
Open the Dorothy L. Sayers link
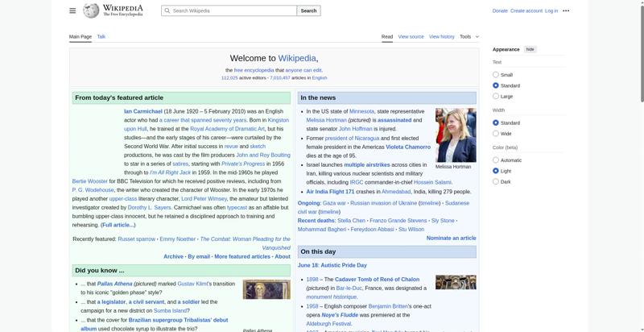pyautogui.click(x=150, y=208)
